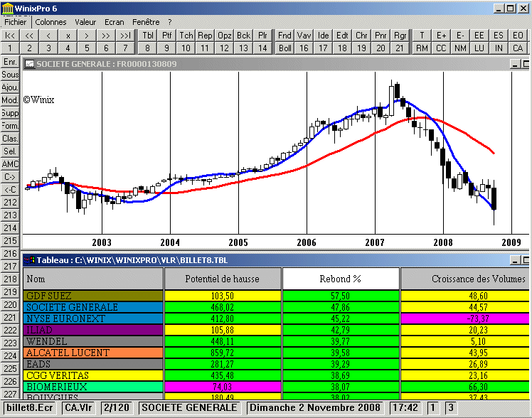Image resolution: width=532 pixels, height=418 pixels.
Task: Minimize the SOCIETE GENERALE chart window
Action: pos(515,64)
